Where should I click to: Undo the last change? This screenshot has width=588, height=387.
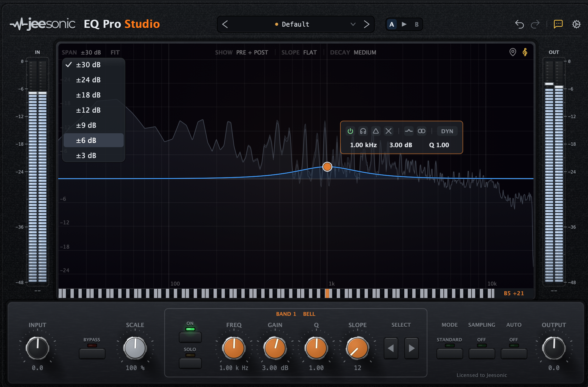click(520, 24)
